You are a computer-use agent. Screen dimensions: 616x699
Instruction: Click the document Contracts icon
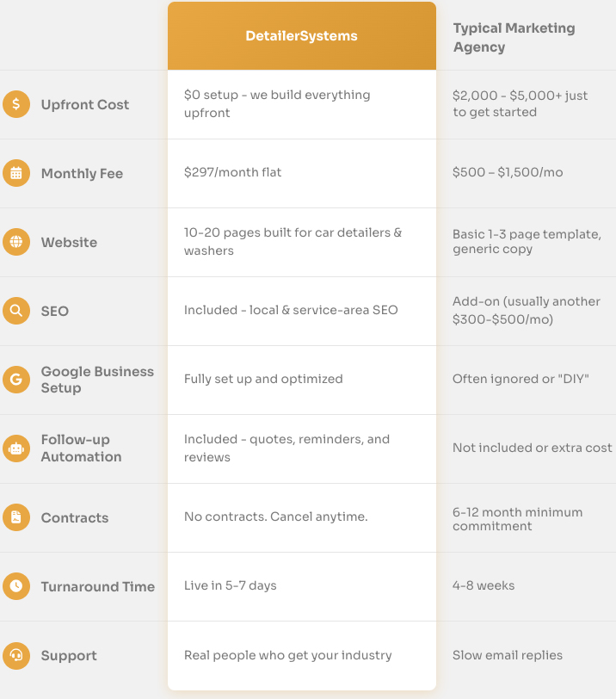pos(16,517)
